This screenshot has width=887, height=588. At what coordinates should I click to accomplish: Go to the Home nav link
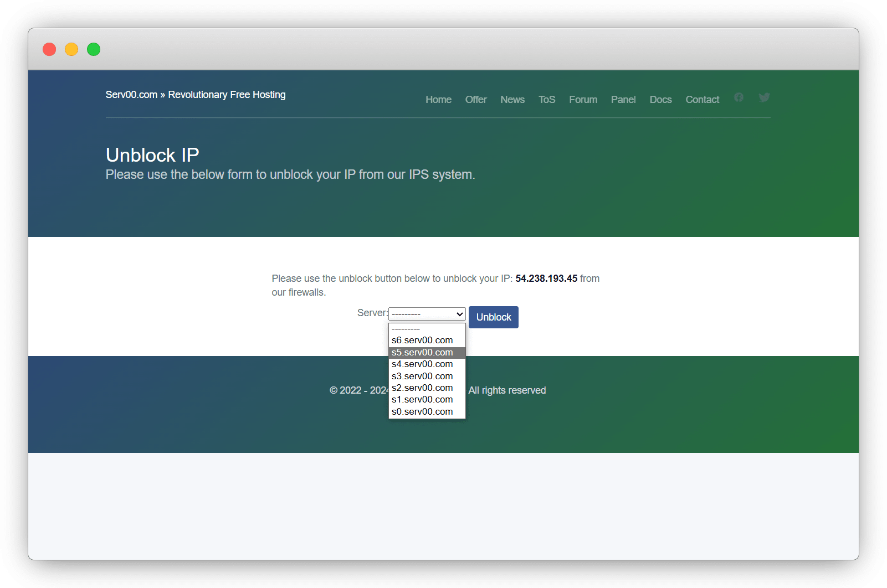pyautogui.click(x=438, y=100)
